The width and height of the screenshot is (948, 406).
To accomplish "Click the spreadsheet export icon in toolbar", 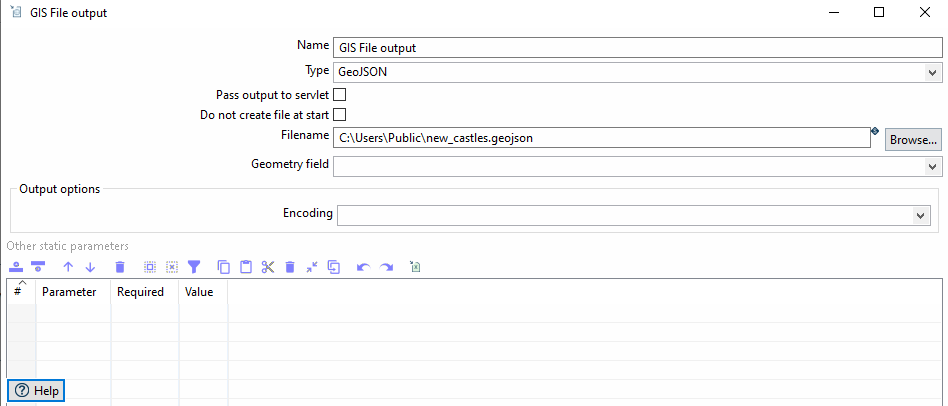I will [x=415, y=266].
